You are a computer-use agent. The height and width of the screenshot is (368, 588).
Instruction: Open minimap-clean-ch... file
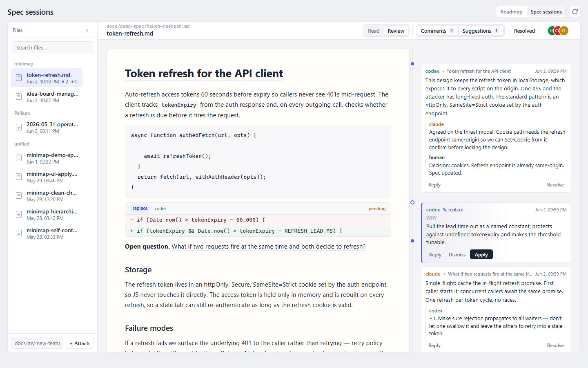tap(47, 195)
